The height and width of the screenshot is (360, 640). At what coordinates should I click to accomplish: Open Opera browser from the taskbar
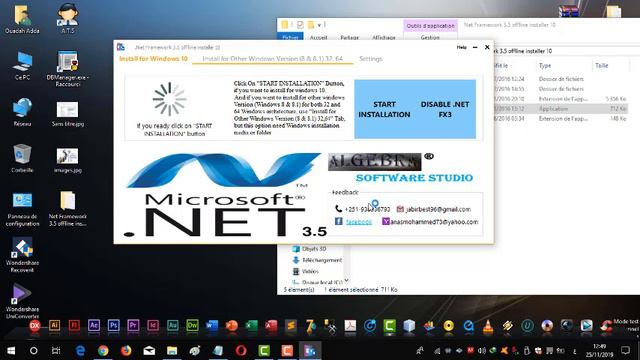click(x=241, y=351)
